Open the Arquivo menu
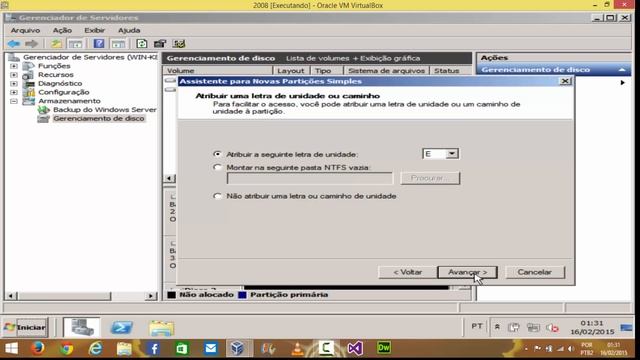This screenshot has height=360, width=640. coord(25,30)
